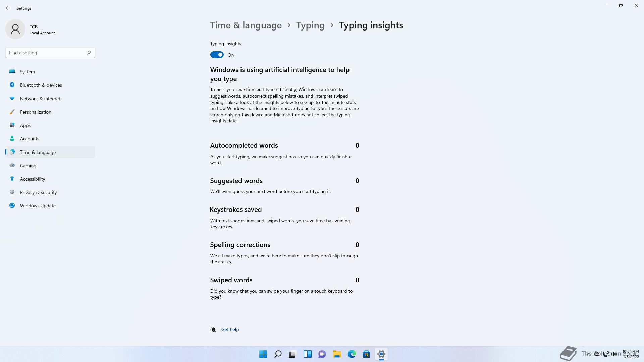Click the Time & language globe icon
This screenshot has width=644, height=362.
click(x=12, y=152)
